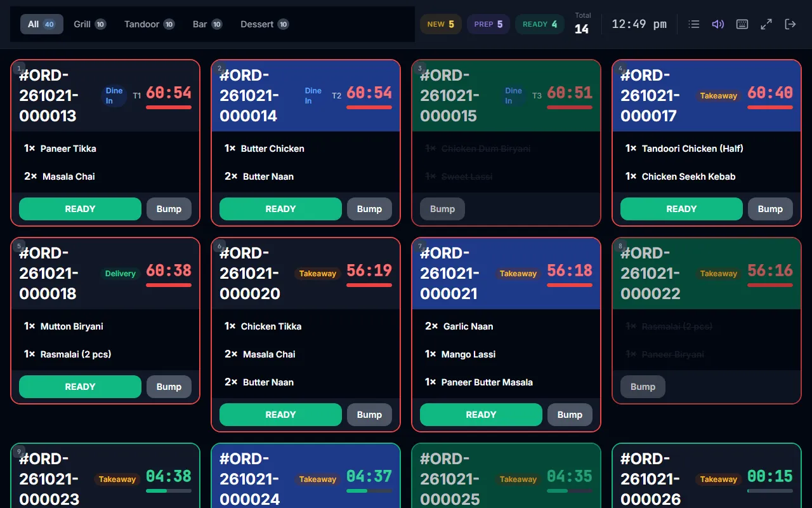The width and height of the screenshot is (812, 508).
Task: Bump order 000014
Action: [x=369, y=209]
